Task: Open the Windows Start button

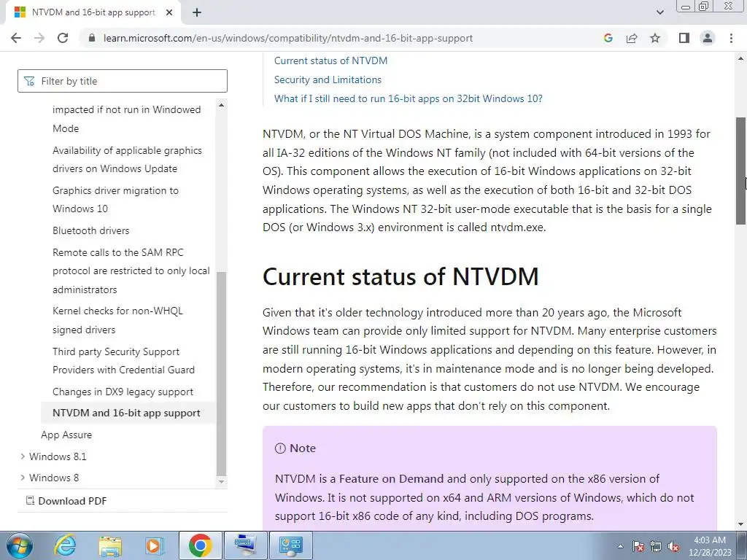Action: coord(19,545)
